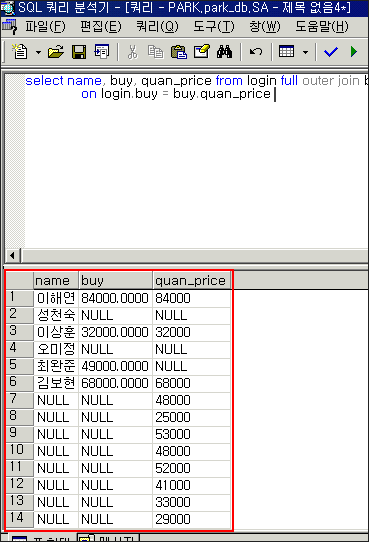The height and width of the screenshot is (542, 369).
Task: Click the cell 성천숙 in the name column
Action: [56, 315]
